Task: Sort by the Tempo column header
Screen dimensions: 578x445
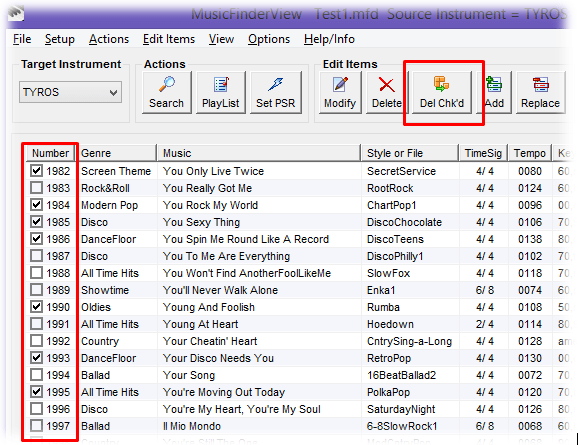Action: tap(530, 153)
